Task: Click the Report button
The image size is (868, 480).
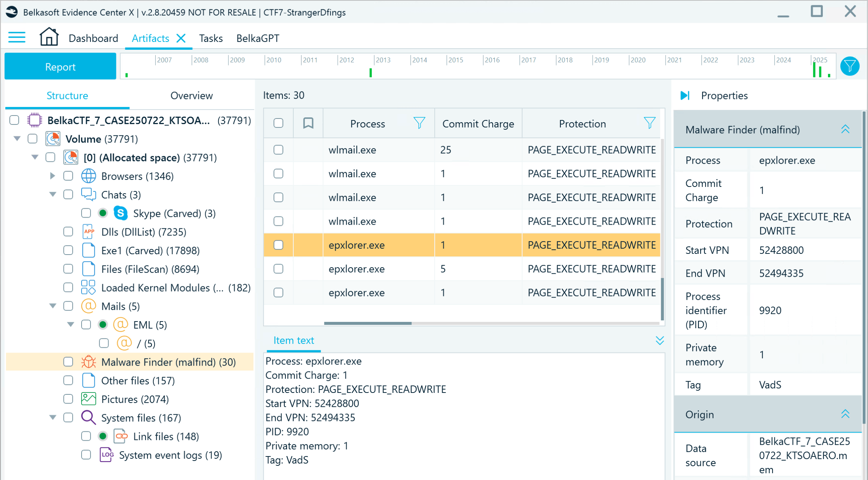Action: coord(60,67)
